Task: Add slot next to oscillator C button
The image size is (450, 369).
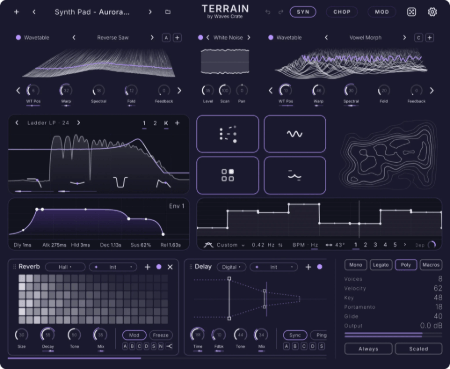Action: (430, 38)
